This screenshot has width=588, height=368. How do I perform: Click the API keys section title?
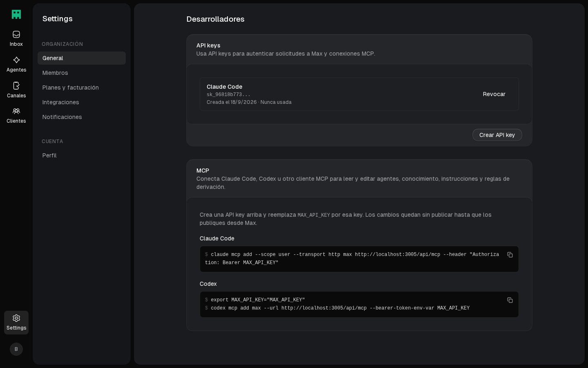[208, 45]
